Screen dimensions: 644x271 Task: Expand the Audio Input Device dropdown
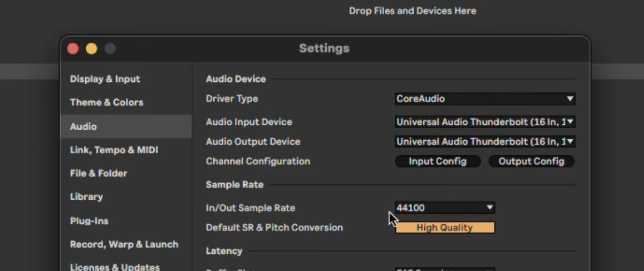(x=485, y=122)
